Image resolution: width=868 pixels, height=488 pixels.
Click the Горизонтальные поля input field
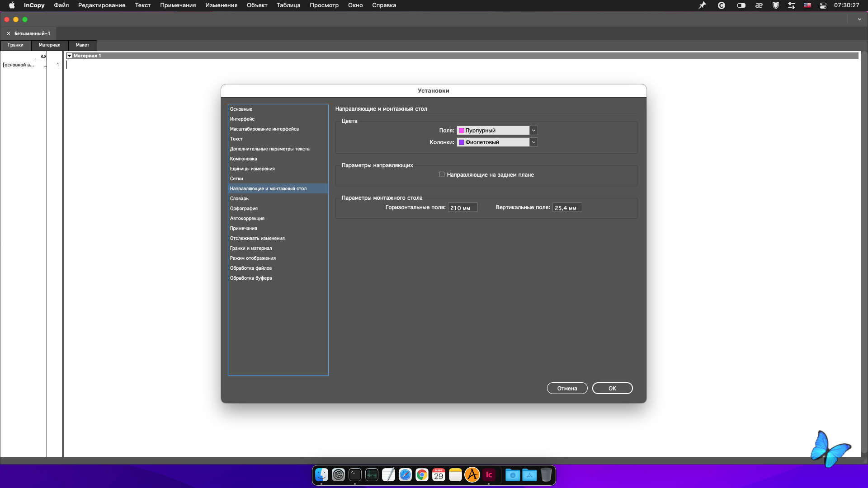click(x=462, y=208)
